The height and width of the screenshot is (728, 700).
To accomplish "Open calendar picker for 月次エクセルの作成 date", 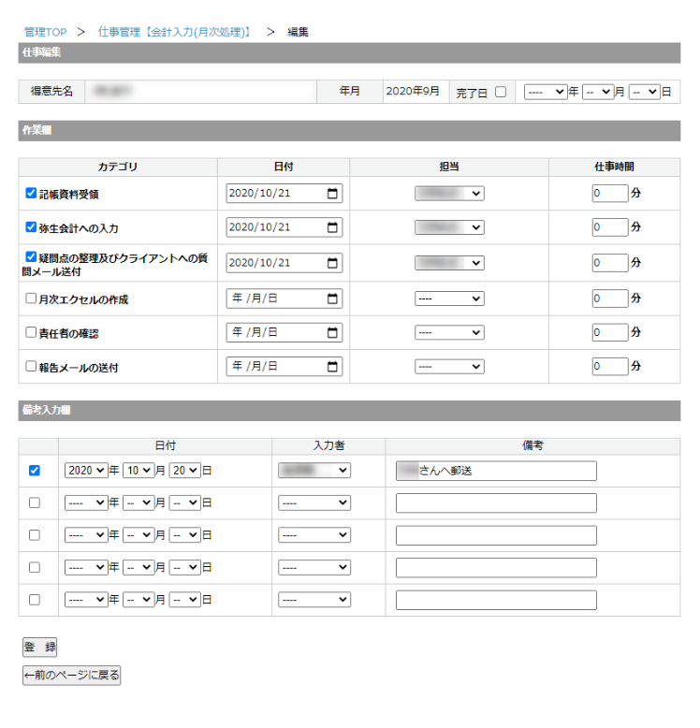I will tap(332, 298).
